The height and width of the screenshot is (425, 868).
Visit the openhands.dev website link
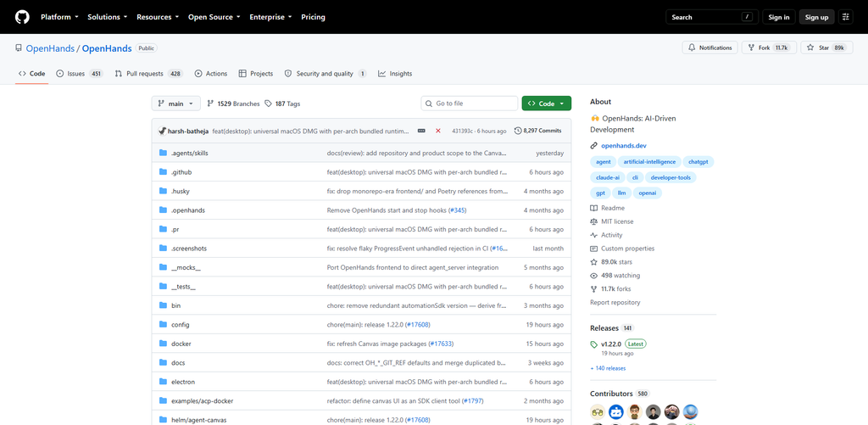tap(624, 146)
